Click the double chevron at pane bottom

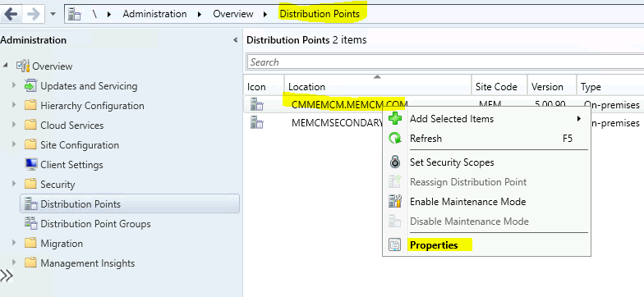7,276
